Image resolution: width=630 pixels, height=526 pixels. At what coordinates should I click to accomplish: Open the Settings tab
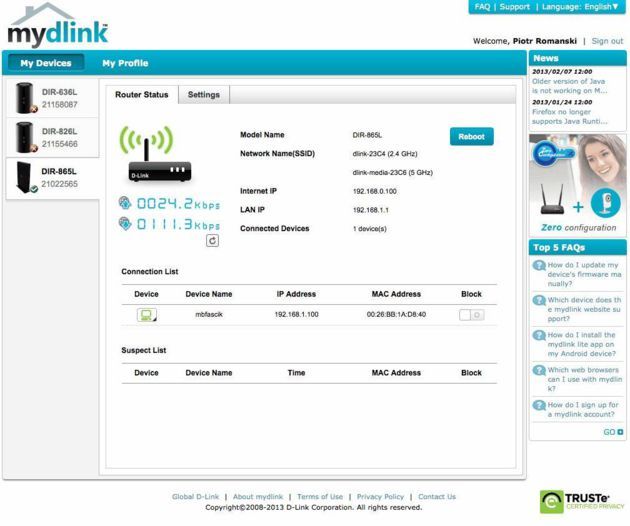coord(204,95)
